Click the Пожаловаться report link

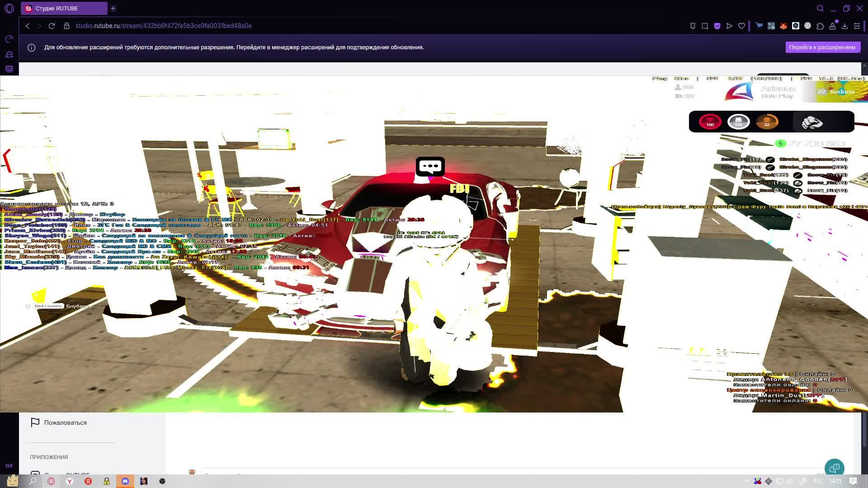[65, 422]
